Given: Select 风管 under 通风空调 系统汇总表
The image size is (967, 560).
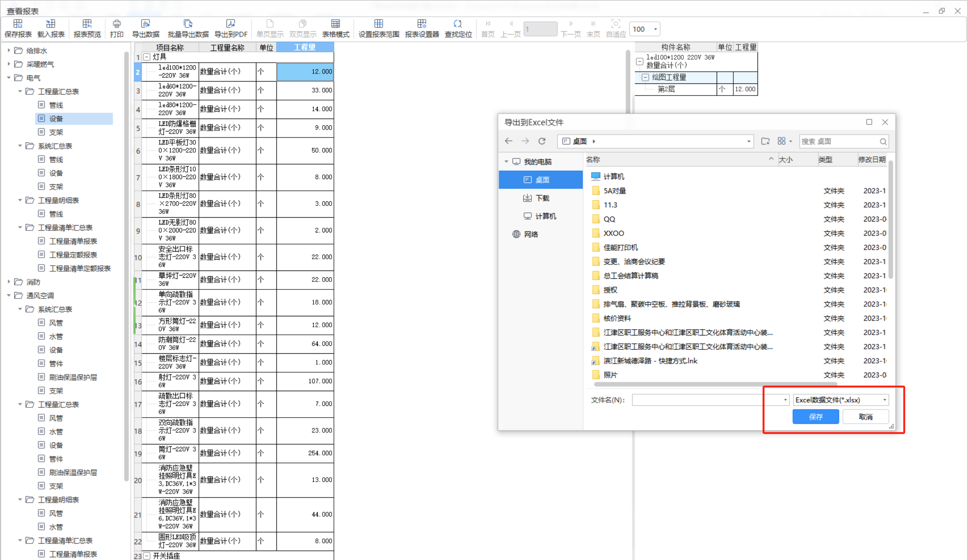Looking at the screenshot, I should [56, 323].
